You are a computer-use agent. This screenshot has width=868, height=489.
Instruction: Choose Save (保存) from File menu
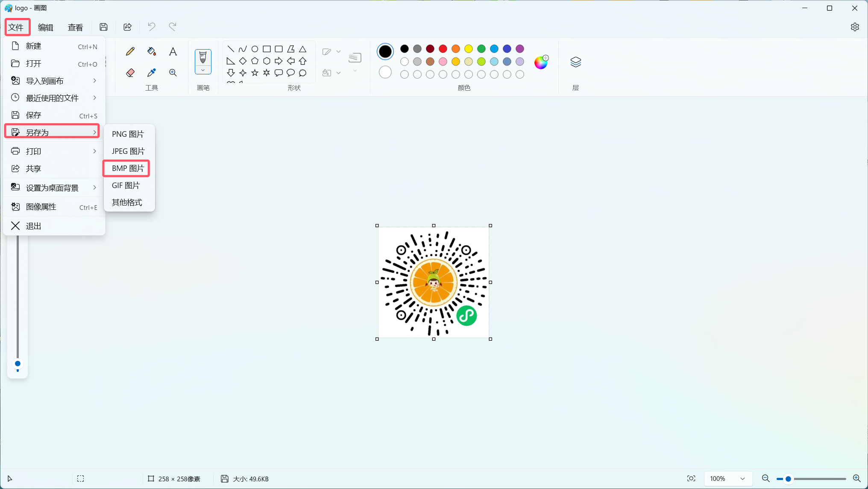[54, 115]
